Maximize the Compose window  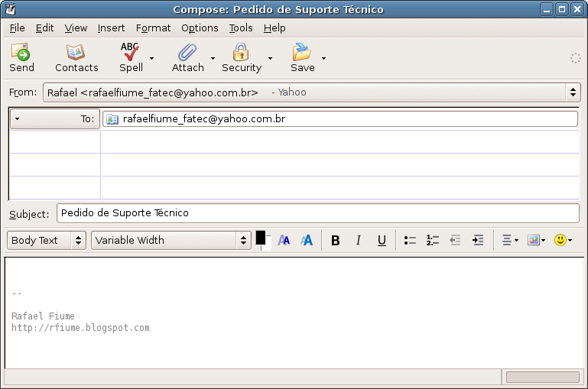click(x=562, y=9)
